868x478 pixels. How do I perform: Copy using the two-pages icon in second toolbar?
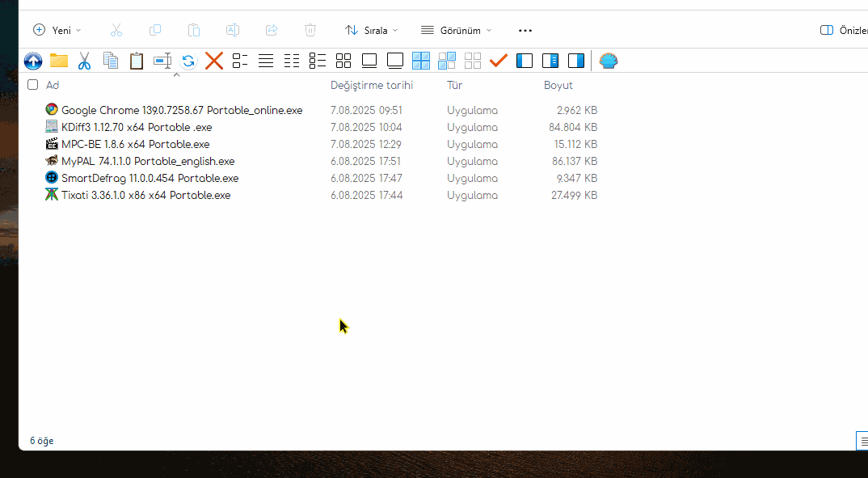(111, 61)
